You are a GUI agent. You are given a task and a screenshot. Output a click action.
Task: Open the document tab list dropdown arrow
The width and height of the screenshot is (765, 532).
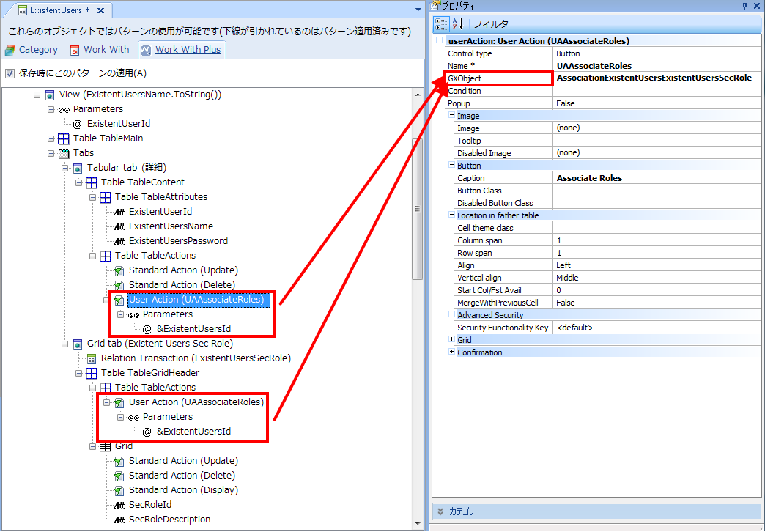coord(418,10)
